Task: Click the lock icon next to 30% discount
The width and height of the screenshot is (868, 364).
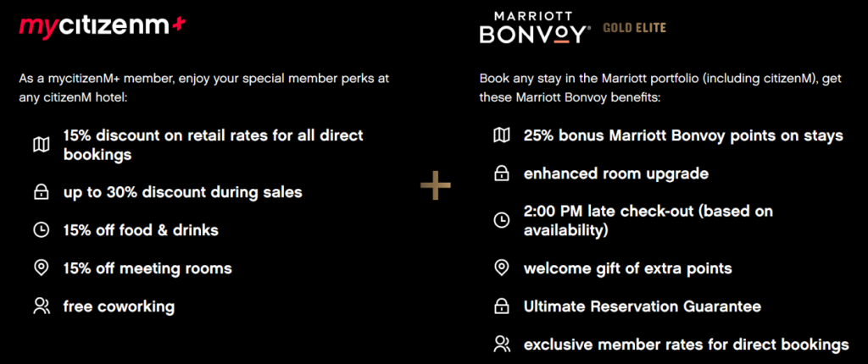Action: tap(42, 192)
